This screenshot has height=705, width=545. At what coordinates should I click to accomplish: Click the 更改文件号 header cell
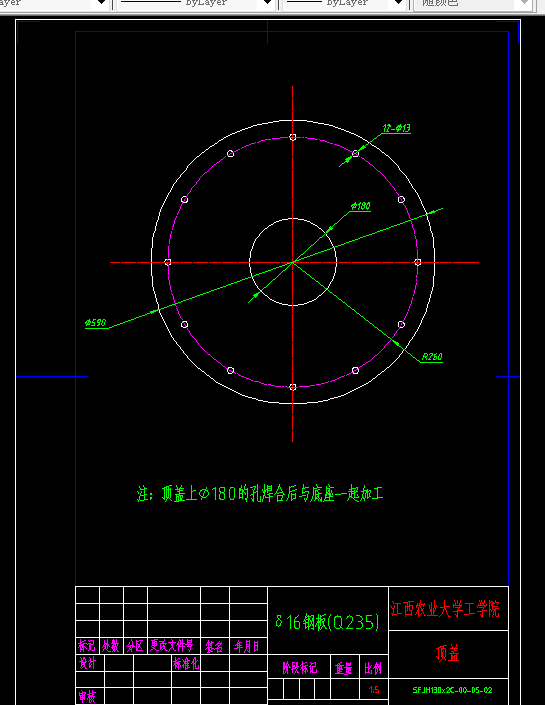click(x=173, y=646)
